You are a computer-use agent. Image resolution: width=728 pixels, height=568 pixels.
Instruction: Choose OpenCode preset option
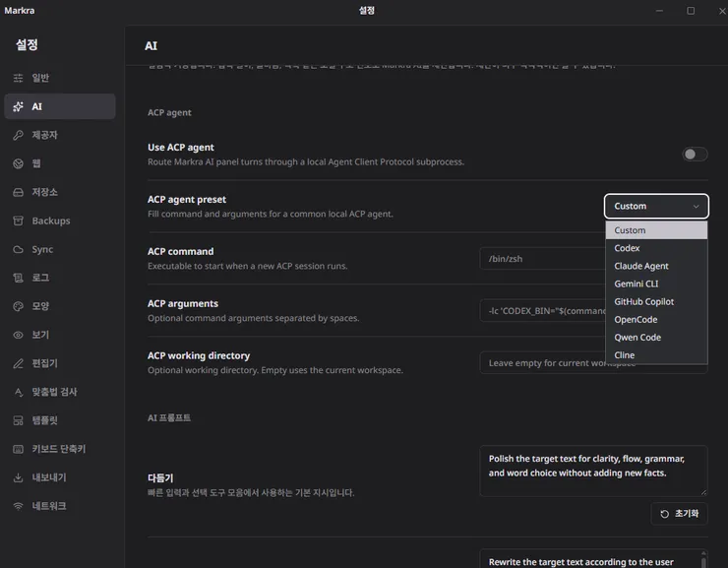pos(656,320)
